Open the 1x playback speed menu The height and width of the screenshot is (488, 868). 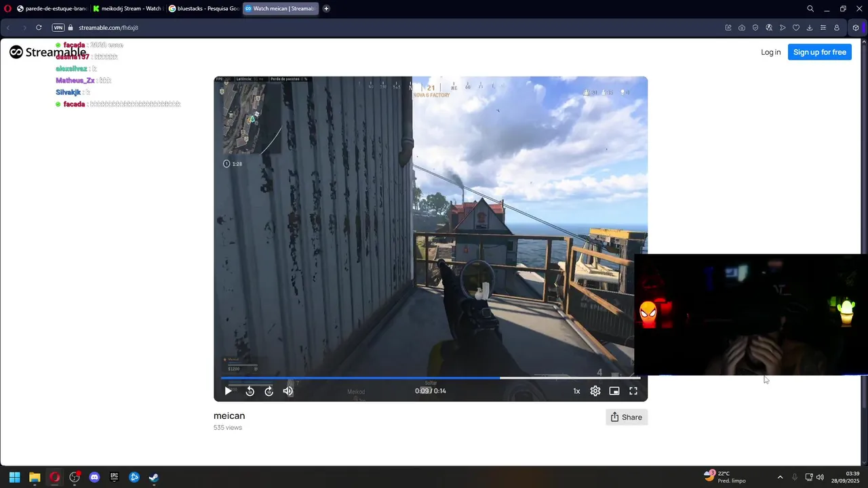tap(576, 391)
